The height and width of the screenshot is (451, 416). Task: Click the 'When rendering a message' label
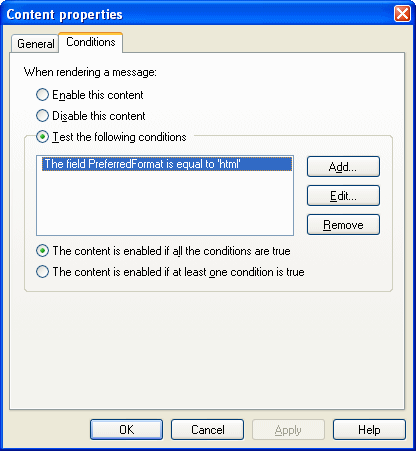coord(90,72)
